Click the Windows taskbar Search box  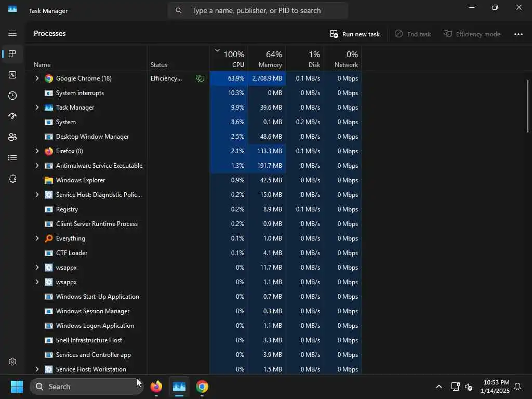click(x=87, y=387)
